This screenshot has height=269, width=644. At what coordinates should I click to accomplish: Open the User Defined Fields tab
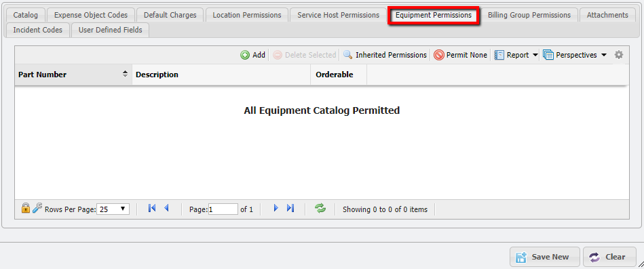(x=110, y=30)
